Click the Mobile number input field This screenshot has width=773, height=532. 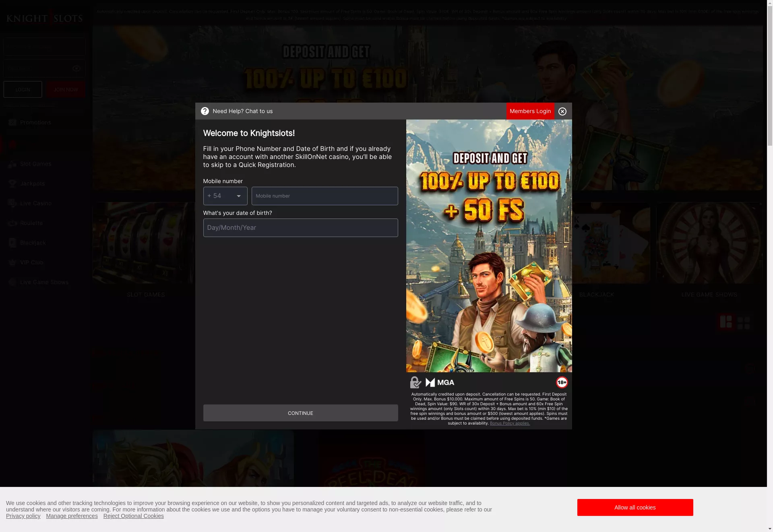[324, 196]
